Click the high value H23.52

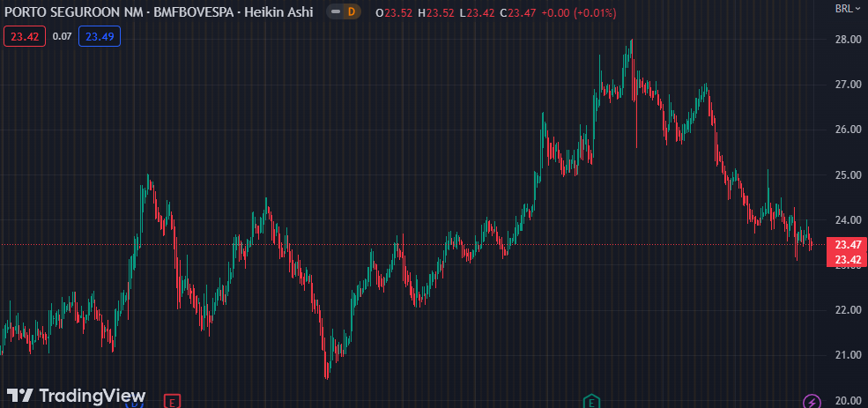437,12
